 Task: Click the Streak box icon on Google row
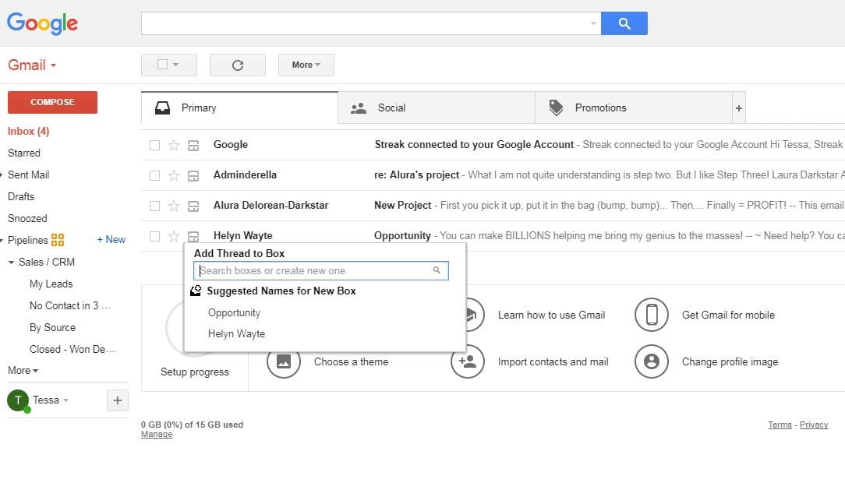click(193, 146)
